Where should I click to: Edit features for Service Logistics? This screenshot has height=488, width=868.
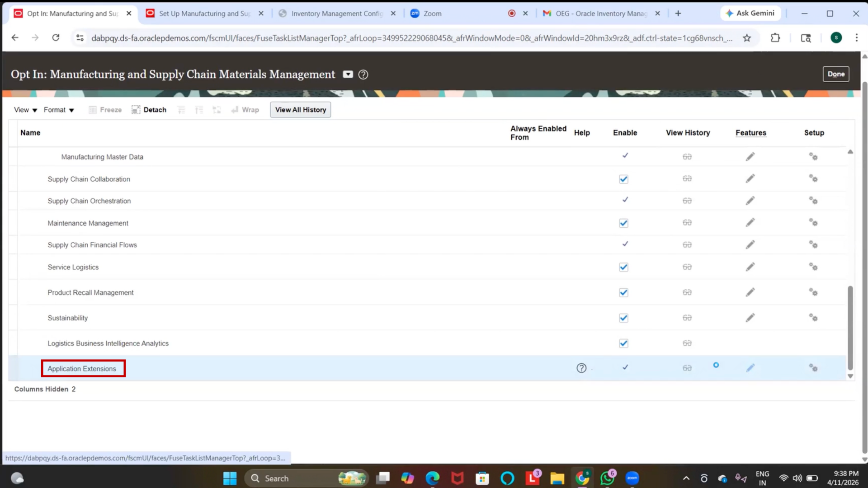click(x=750, y=267)
